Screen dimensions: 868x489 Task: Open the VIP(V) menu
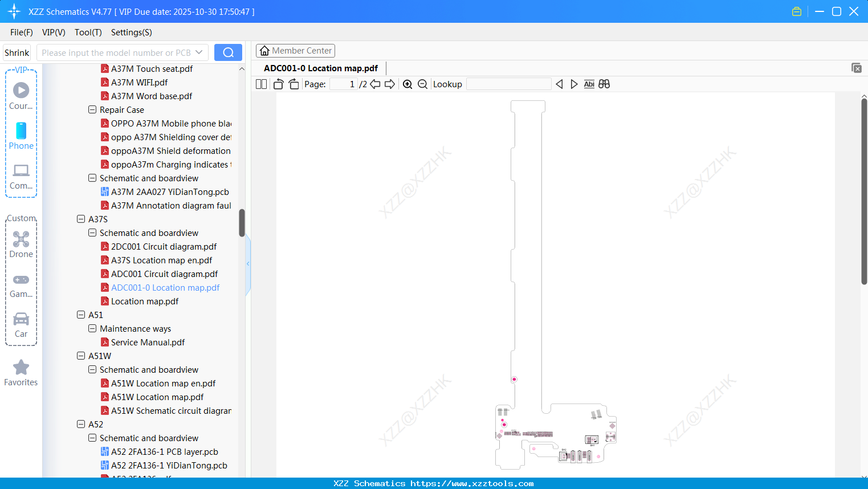click(x=54, y=32)
